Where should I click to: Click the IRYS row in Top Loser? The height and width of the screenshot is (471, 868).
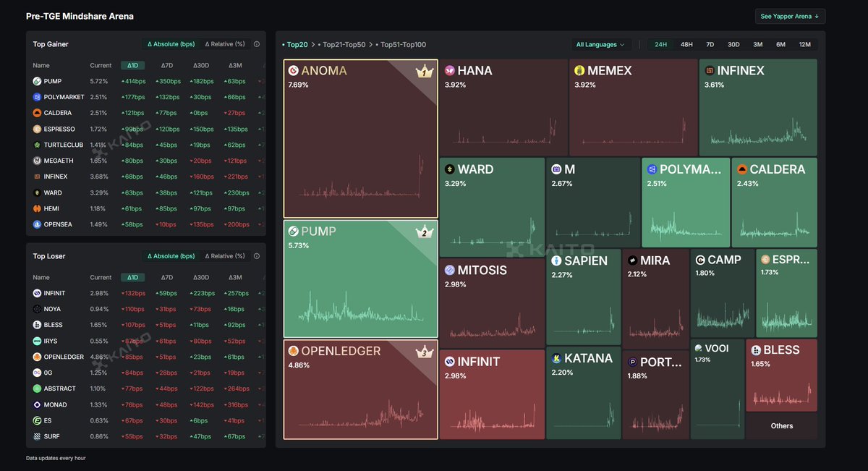(148, 341)
